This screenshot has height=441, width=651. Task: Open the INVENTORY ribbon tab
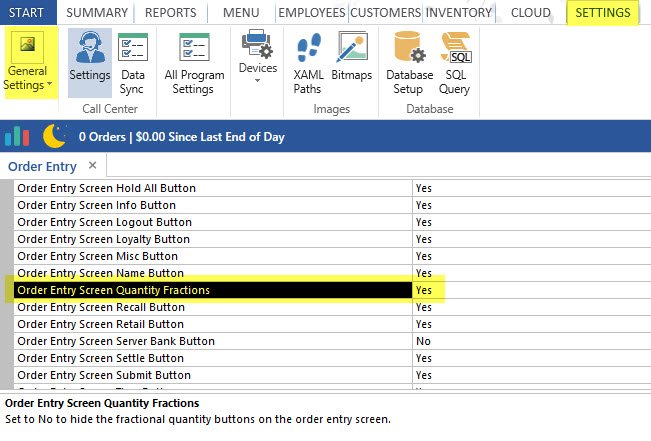[458, 13]
